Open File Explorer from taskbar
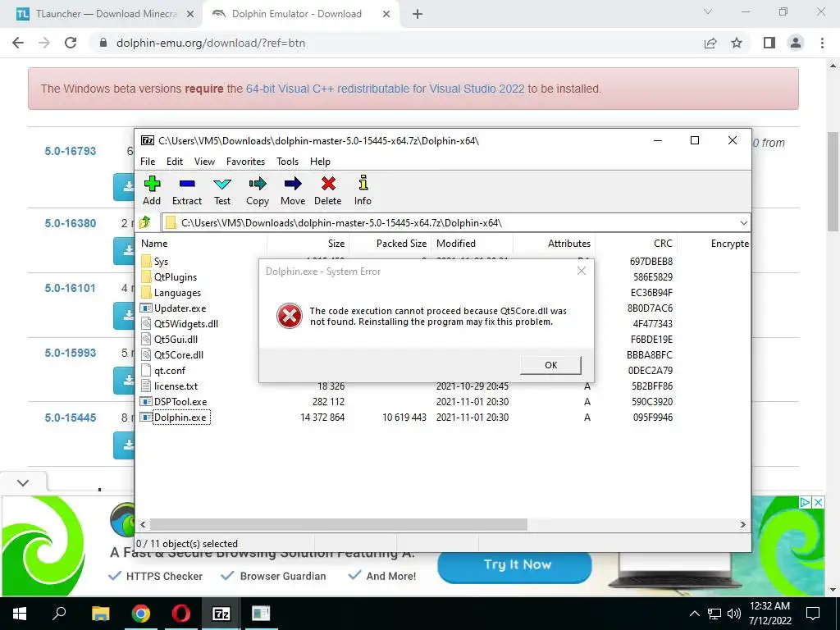The width and height of the screenshot is (840, 630). point(100,614)
